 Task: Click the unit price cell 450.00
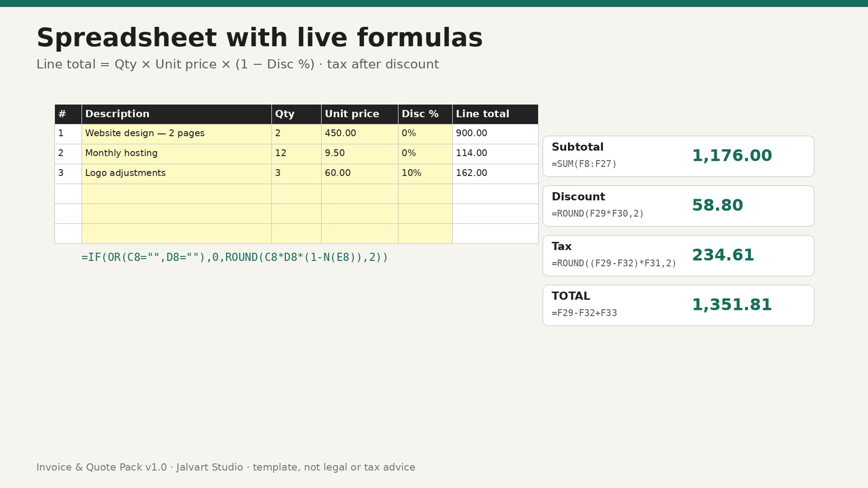tap(360, 134)
